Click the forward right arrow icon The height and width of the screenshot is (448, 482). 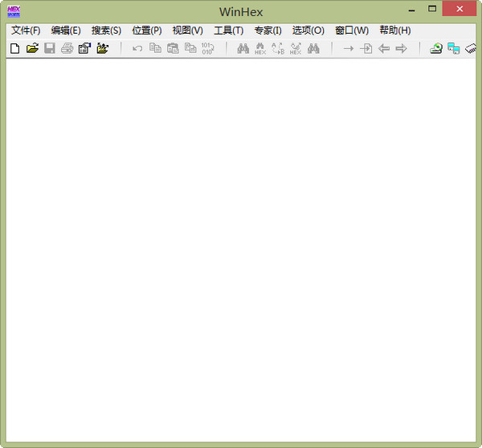401,48
